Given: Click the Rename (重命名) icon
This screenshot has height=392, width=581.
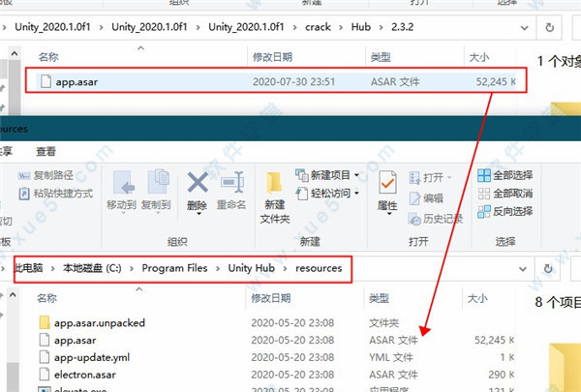Looking at the screenshot, I should 231,182.
